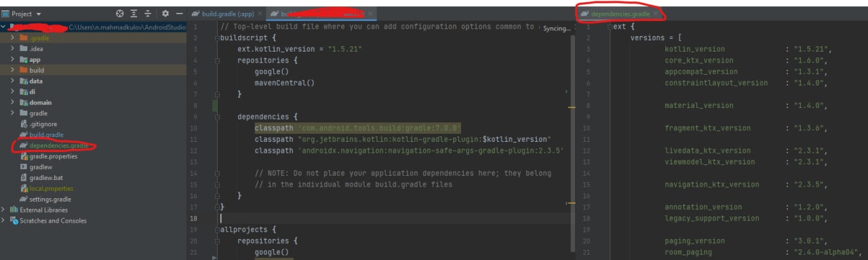Expand the .idea folder
Screen dimensions: 868x260
(12, 49)
